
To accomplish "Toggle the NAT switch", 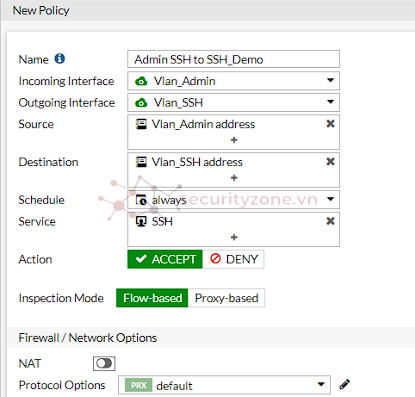I will pos(104,363).
